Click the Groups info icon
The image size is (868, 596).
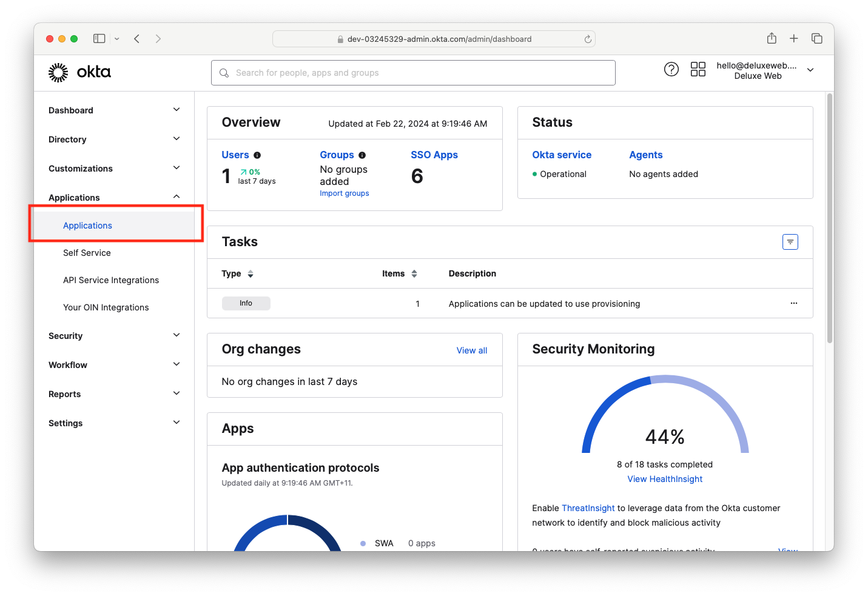[362, 155]
